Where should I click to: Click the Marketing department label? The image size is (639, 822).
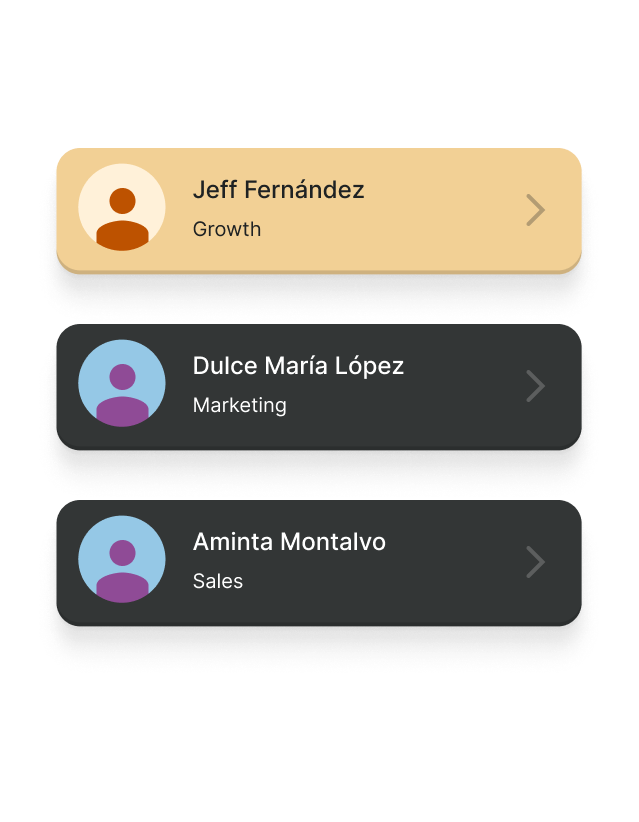click(x=239, y=405)
